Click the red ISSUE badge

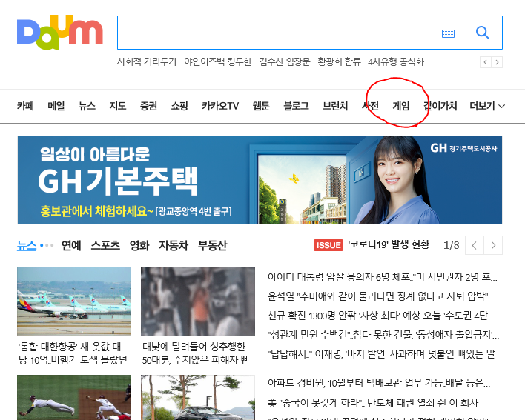(x=328, y=245)
